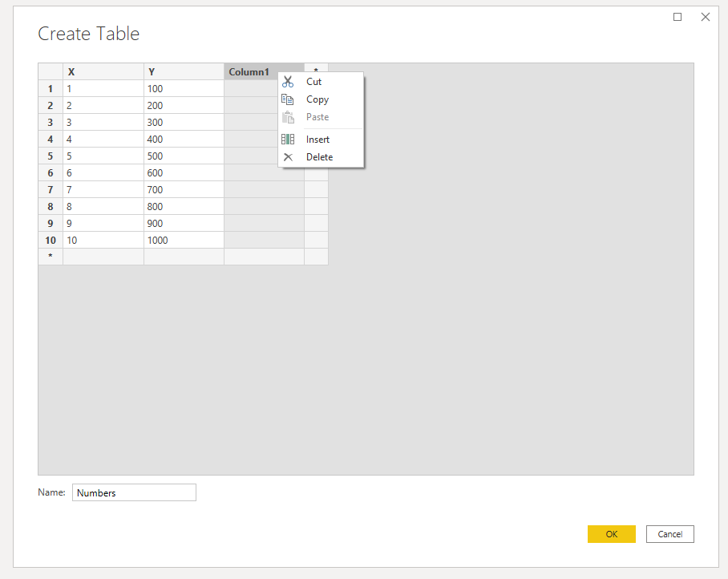728x579 pixels.
Task: Click empty Column1 cell in row 8
Action: pyautogui.click(x=264, y=206)
